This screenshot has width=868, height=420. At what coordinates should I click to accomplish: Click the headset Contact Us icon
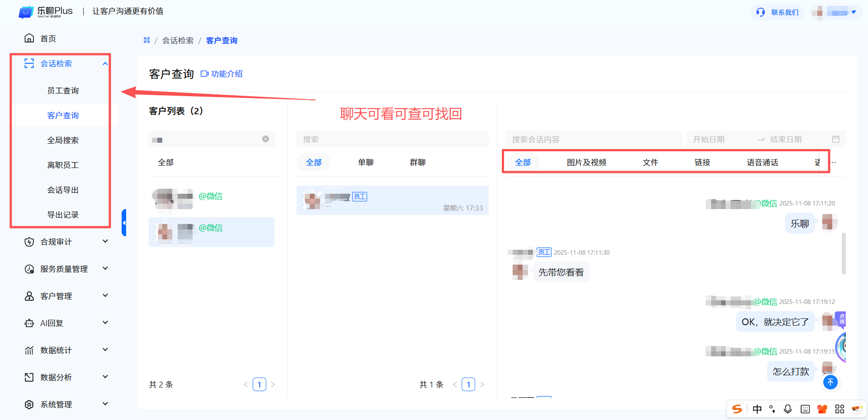760,12
